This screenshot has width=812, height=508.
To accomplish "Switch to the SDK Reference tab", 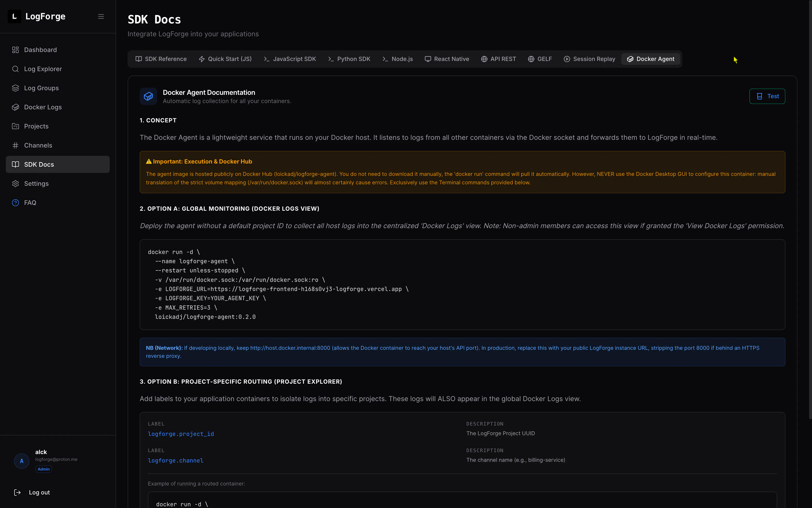I will click(x=161, y=59).
